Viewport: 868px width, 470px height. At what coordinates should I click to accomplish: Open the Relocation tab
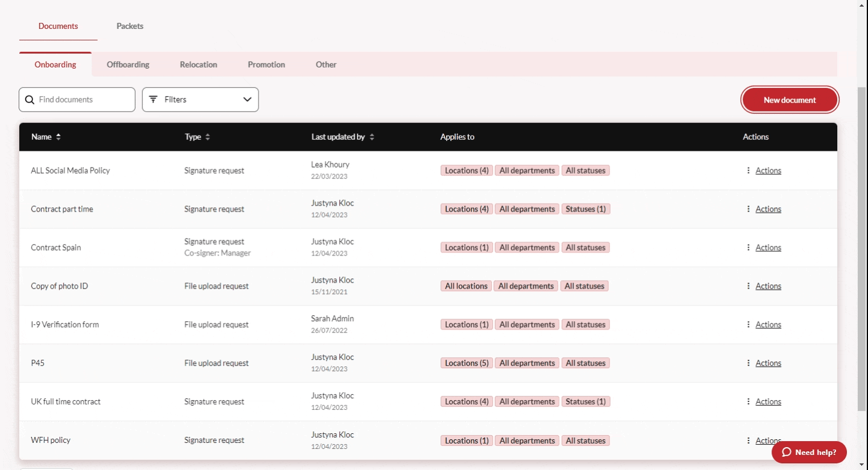coord(198,64)
